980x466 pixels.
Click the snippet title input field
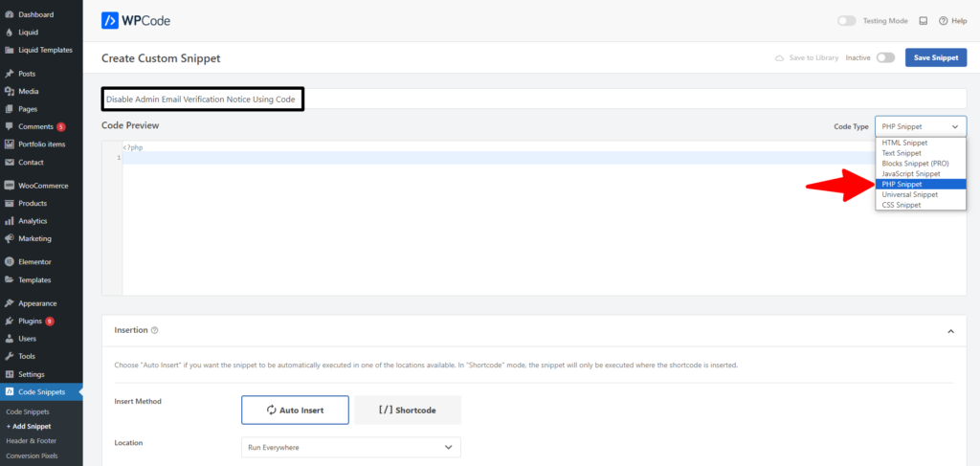point(534,99)
